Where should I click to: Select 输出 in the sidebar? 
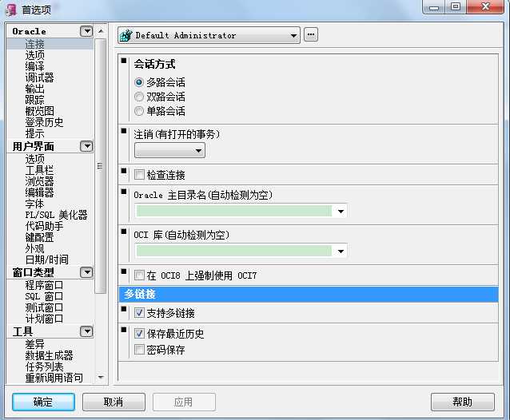coord(35,89)
